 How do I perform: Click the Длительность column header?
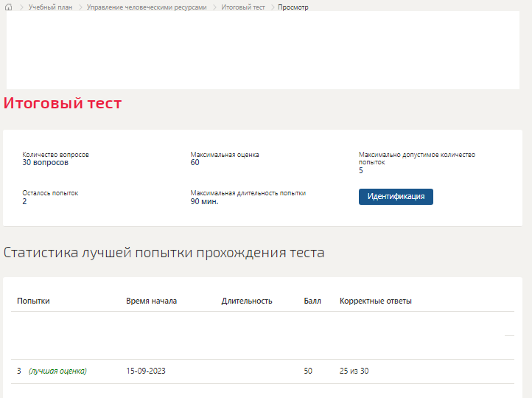point(247,301)
